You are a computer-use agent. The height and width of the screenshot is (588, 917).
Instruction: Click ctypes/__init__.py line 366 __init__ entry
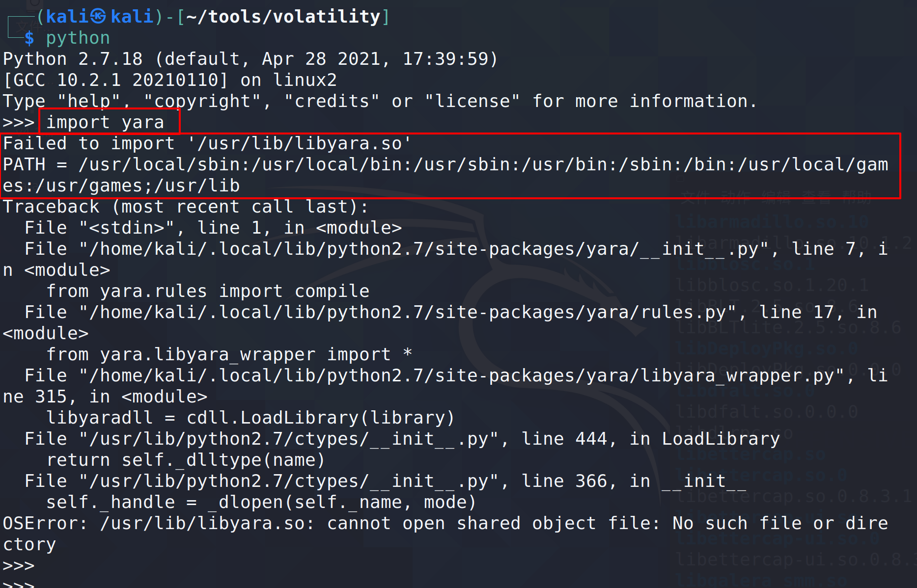pyautogui.click(x=386, y=481)
